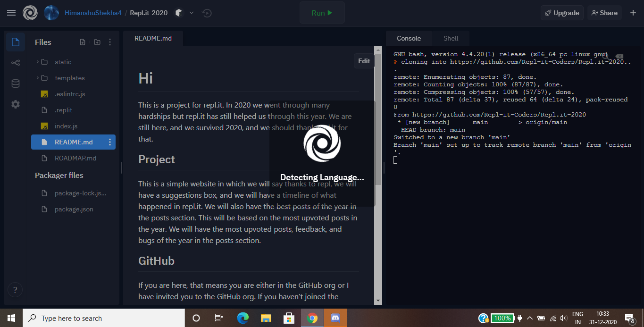Screen dimensions: 644x327
Task: Click the Replit logo home icon
Action: point(30,13)
